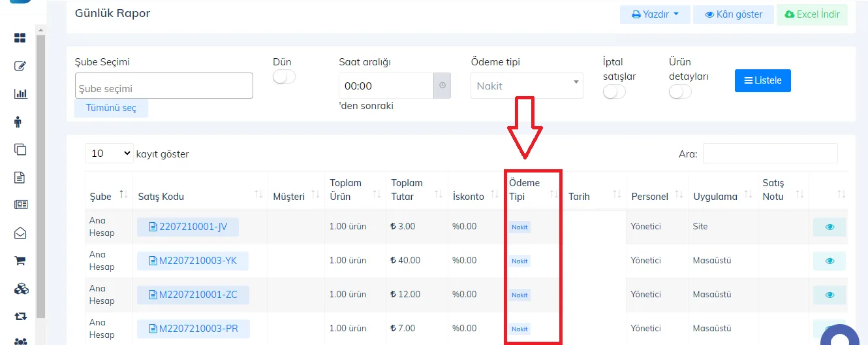Sort table by Satış Kodu column

(x=200, y=190)
